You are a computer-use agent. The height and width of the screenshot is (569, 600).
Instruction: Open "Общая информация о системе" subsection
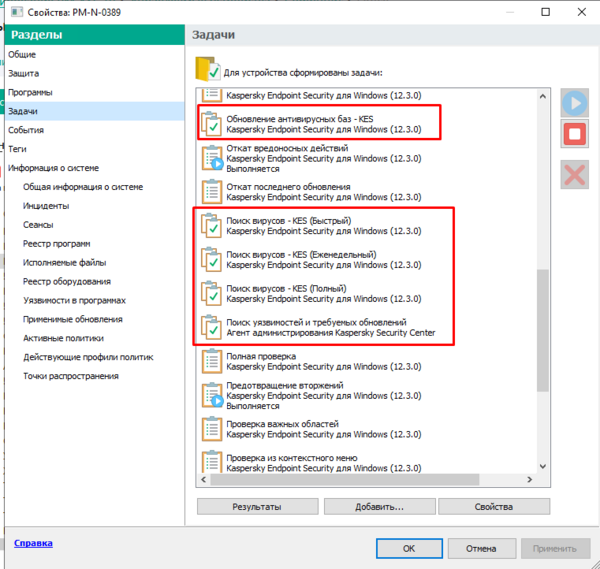(x=83, y=187)
